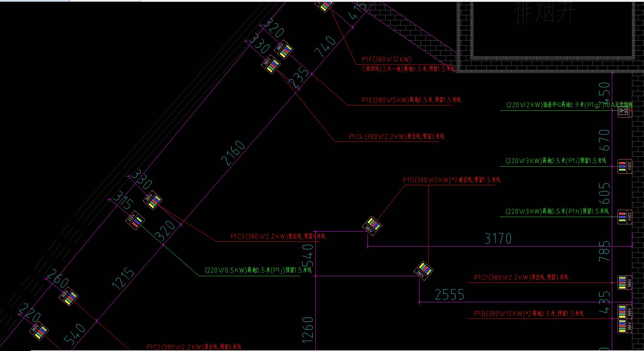644x351 pixels.
Task: Select the lower 380V outlet under the P1G leader
Action: (424, 271)
